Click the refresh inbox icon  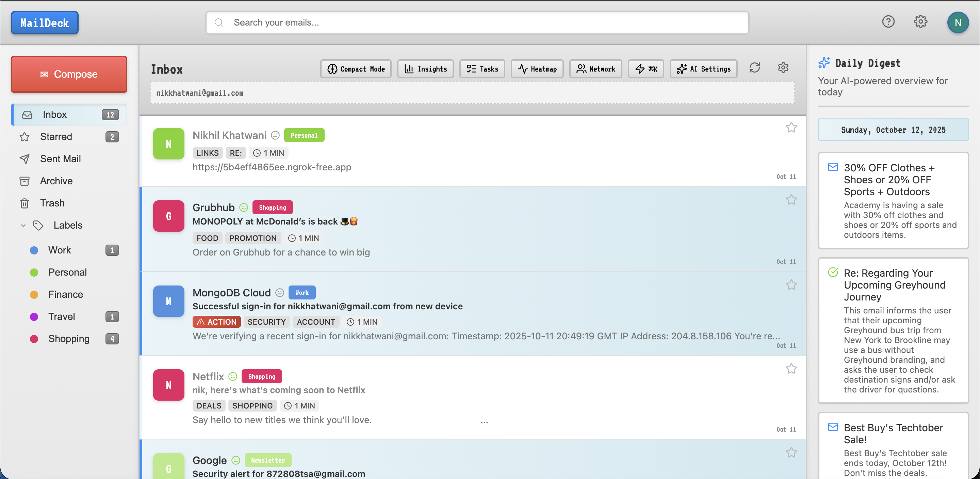click(754, 68)
